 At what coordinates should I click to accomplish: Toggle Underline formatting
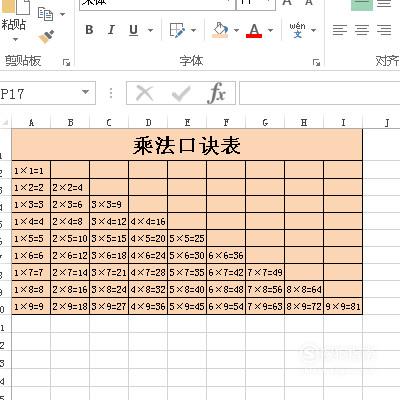pos(133,30)
